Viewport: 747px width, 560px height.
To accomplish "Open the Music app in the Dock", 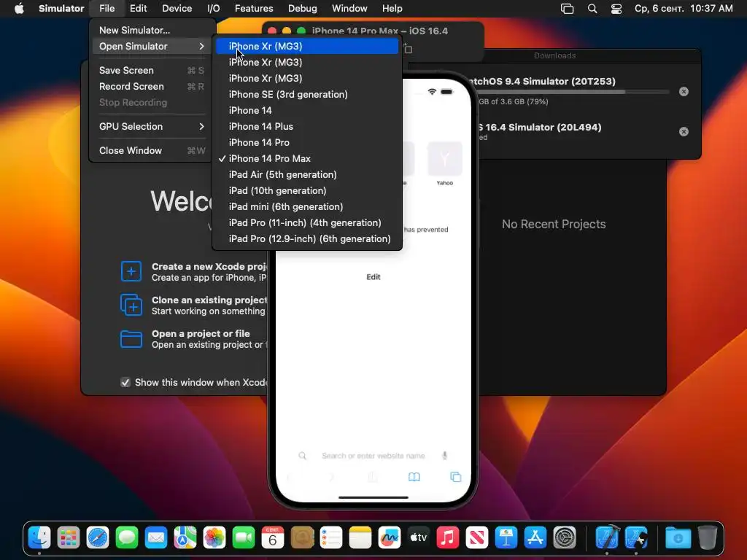I will click(447, 538).
